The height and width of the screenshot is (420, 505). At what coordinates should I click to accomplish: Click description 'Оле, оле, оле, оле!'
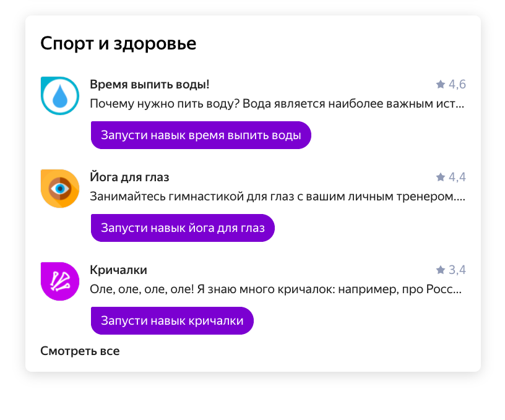point(142,289)
